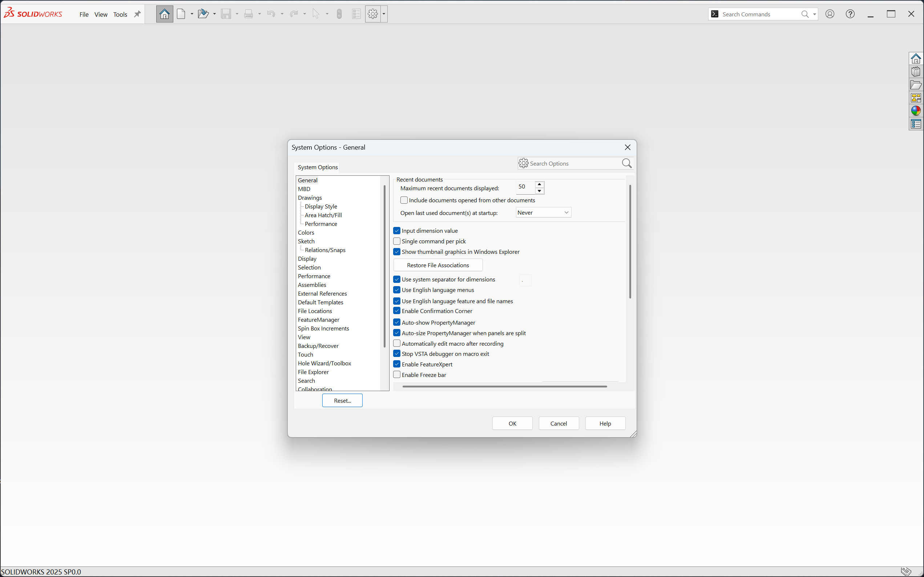Open the Help question mark icon

[x=850, y=14]
